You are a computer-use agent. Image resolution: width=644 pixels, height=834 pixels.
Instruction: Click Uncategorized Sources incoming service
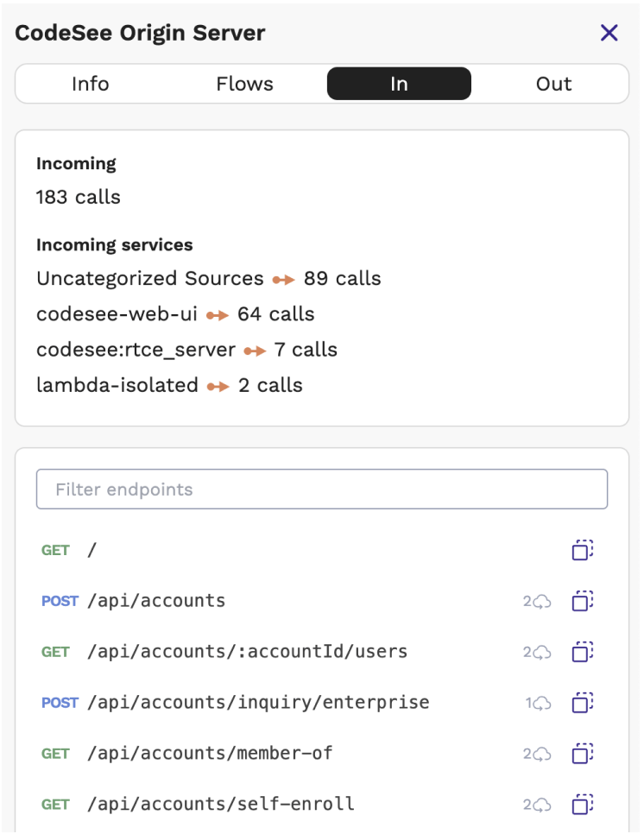point(149,279)
